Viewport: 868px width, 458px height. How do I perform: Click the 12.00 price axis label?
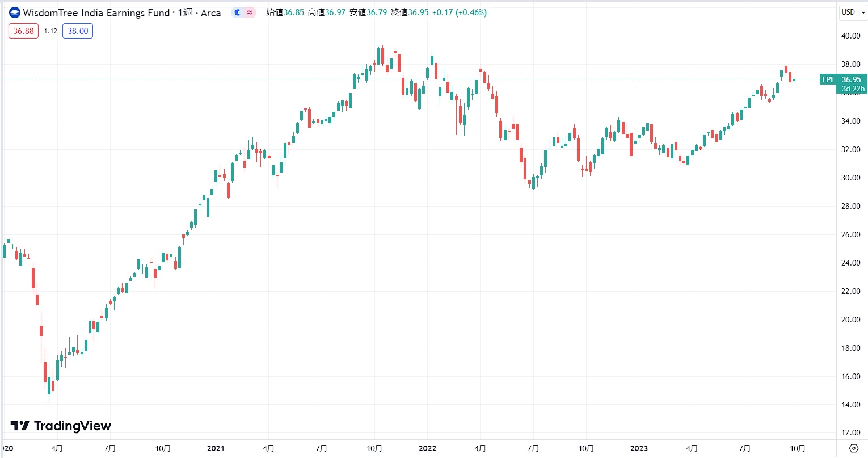(851, 433)
